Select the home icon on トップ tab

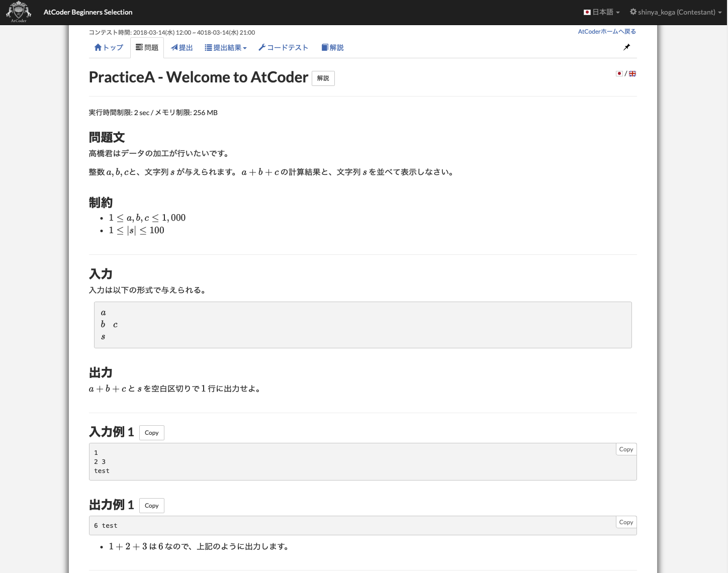[99, 47]
